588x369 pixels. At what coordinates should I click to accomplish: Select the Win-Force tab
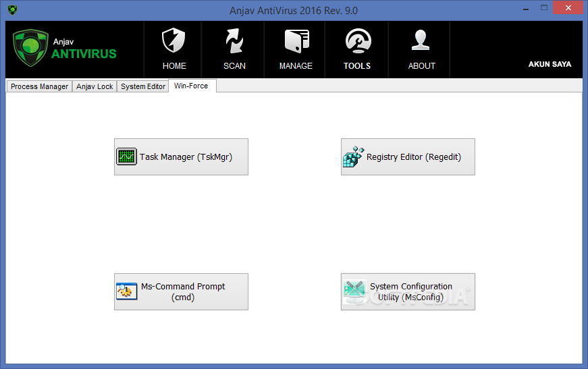[192, 86]
